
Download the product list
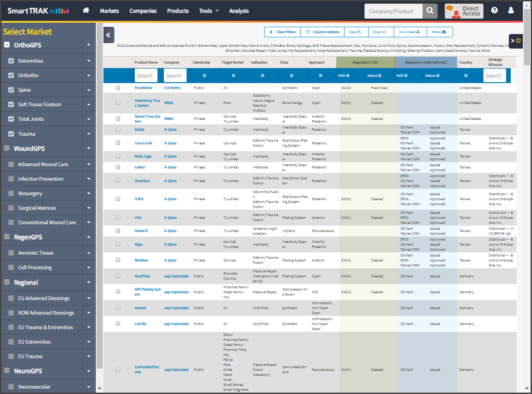click(410, 32)
